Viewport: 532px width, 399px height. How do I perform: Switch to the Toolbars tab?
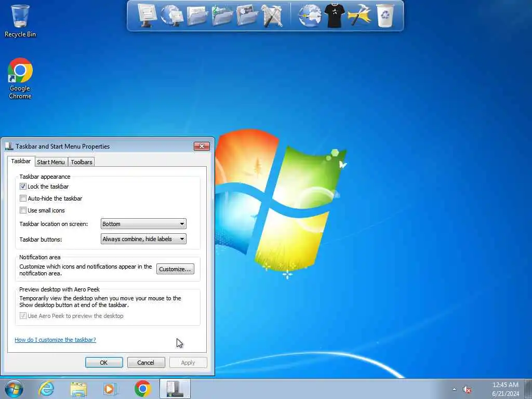click(82, 162)
